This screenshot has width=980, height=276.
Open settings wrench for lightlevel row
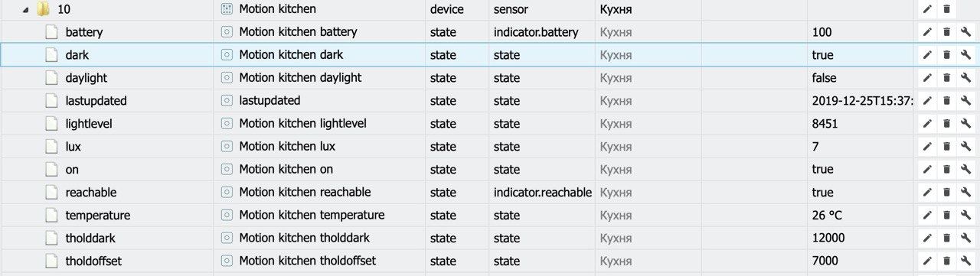965,124
